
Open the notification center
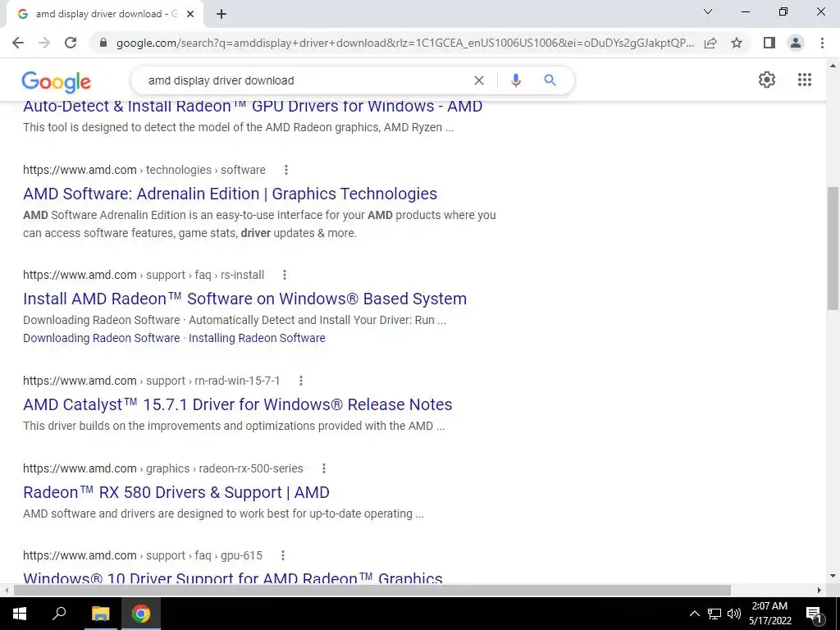pos(814,614)
